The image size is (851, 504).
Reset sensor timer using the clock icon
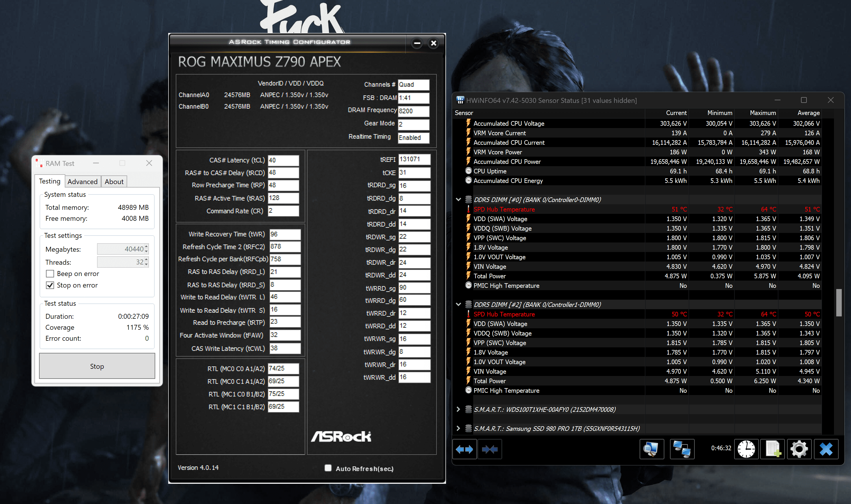tap(746, 449)
